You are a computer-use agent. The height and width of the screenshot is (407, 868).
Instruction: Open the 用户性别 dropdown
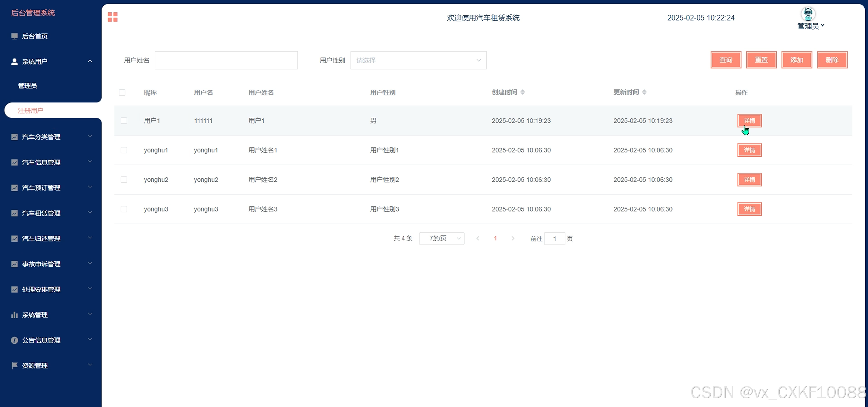pos(418,60)
